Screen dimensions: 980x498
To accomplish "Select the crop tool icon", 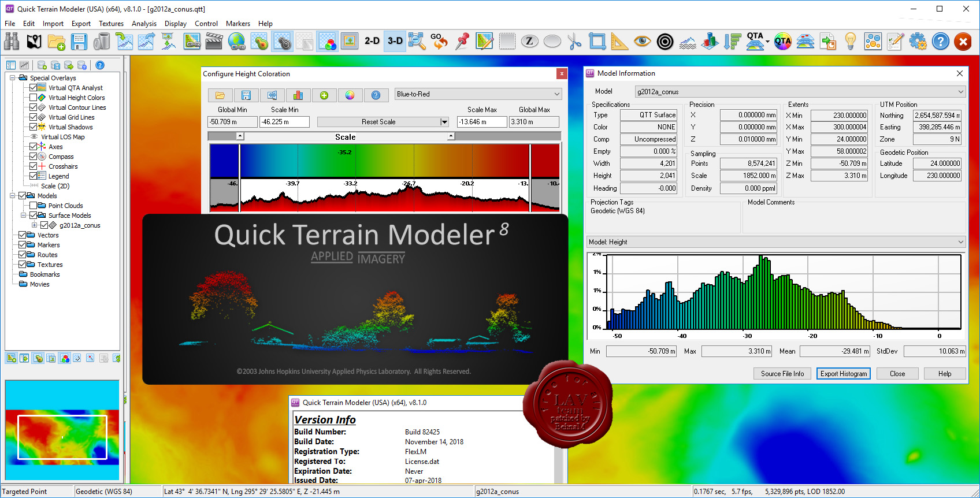I will pos(597,41).
